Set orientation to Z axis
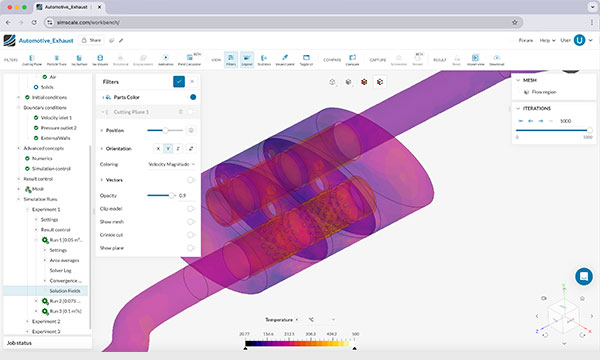Image resolution: width=600 pixels, height=360 pixels. [178, 148]
